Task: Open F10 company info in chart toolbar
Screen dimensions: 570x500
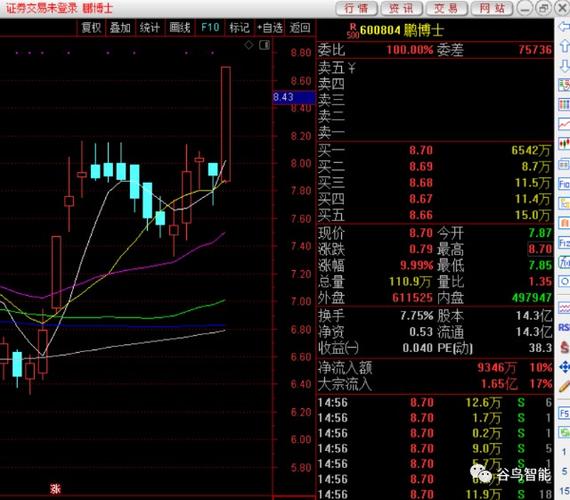Action: coord(210,28)
